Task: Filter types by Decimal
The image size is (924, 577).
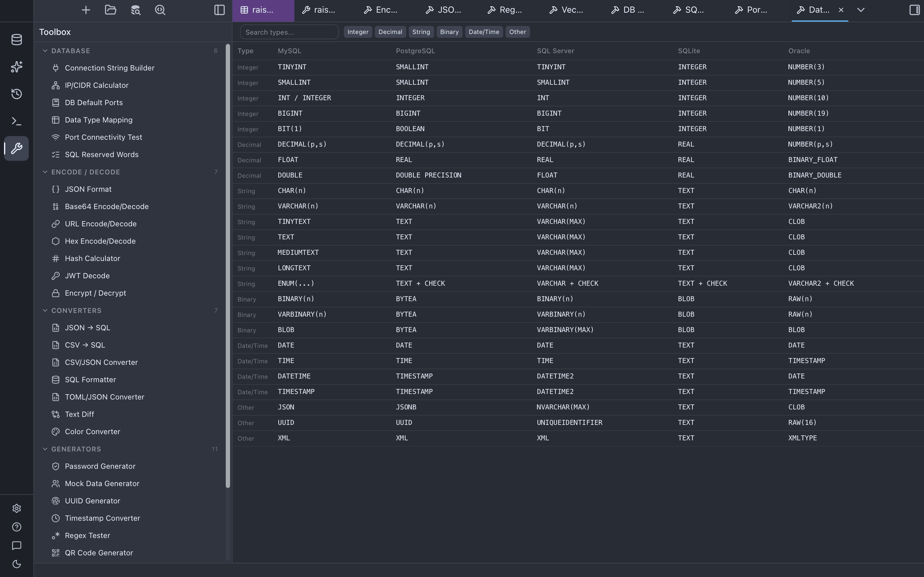Action: [390, 32]
